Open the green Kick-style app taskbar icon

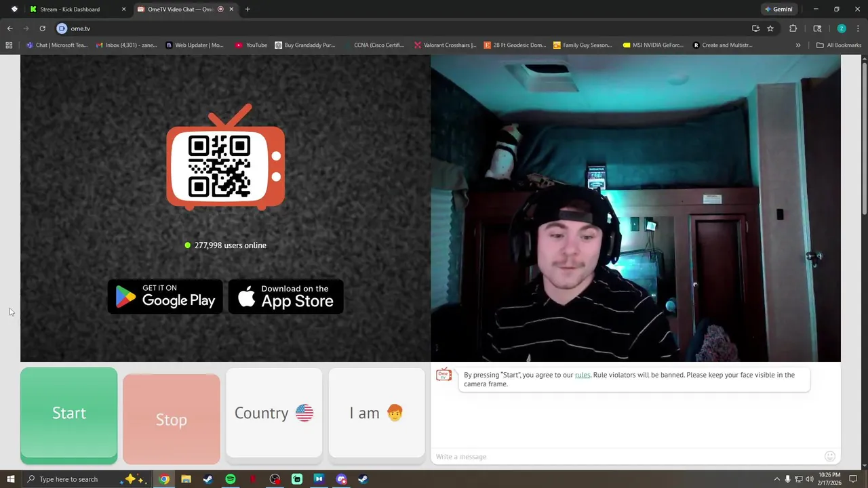coord(297,479)
